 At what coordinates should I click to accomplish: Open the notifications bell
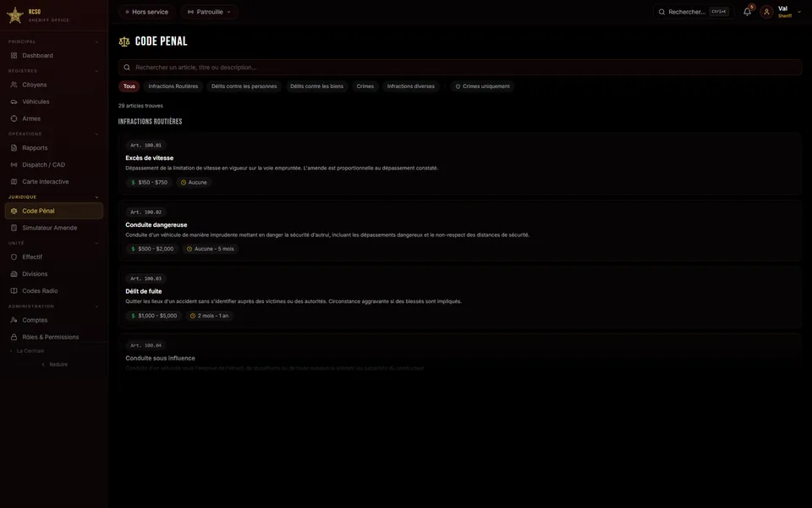click(x=747, y=11)
